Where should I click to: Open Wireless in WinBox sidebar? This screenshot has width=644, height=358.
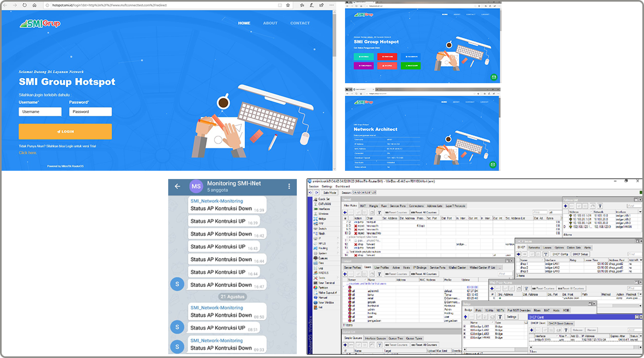323,214
